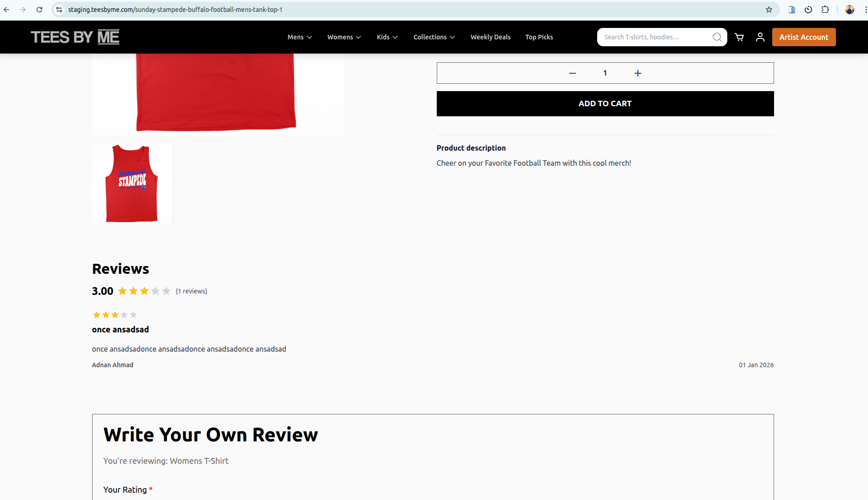Image resolution: width=868 pixels, height=500 pixels.
Task: Reload the page
Action: click(39, 9)
